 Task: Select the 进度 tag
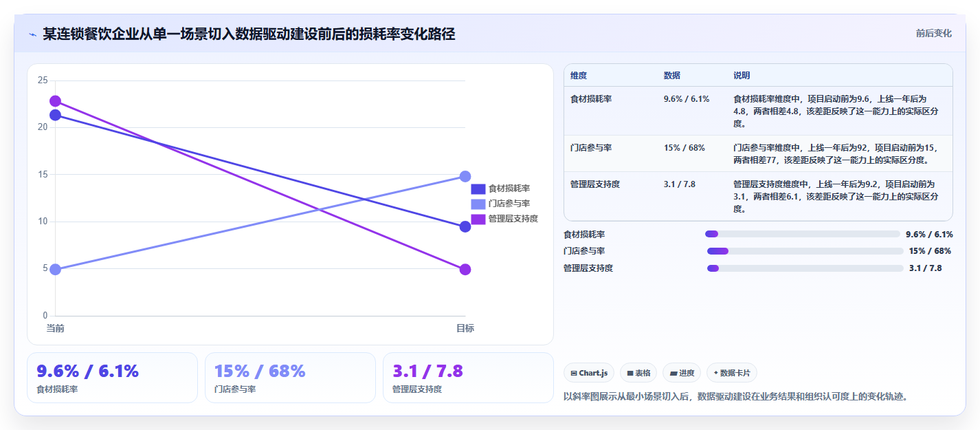point(682,373)
